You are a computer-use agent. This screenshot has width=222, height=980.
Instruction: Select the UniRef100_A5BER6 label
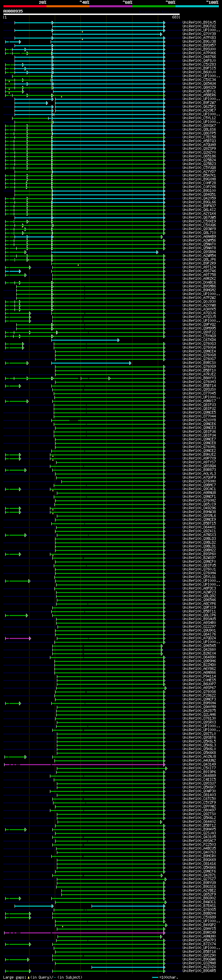pos(199,95)
